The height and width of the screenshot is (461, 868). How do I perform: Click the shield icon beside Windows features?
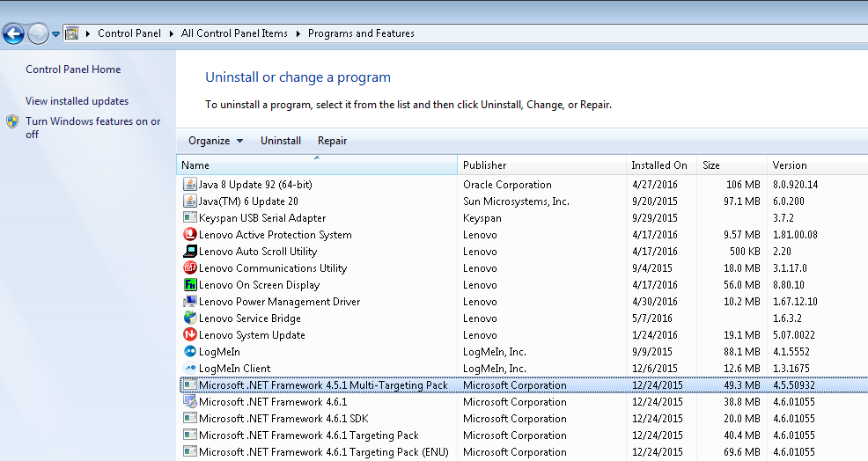(x=12, y=121)
